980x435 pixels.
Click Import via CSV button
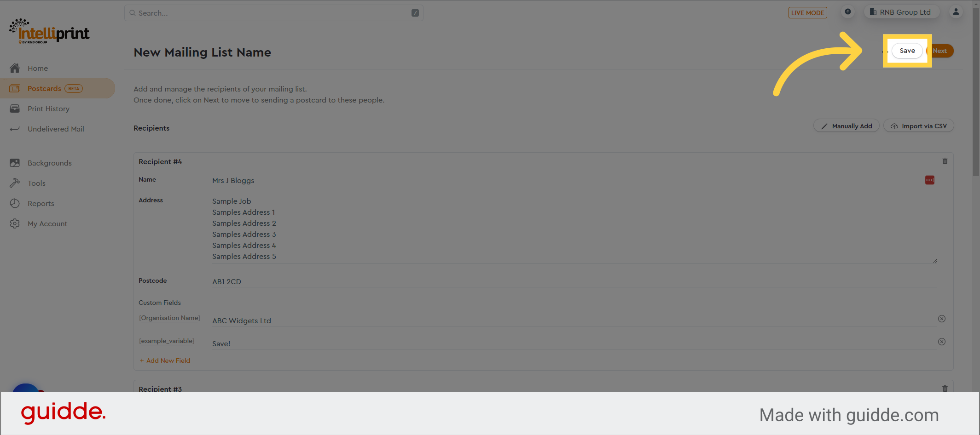[x=918, y=126]
